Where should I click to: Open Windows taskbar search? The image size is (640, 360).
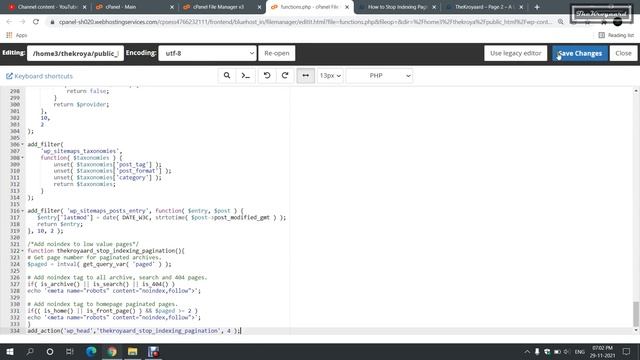(x=30, y=351)
